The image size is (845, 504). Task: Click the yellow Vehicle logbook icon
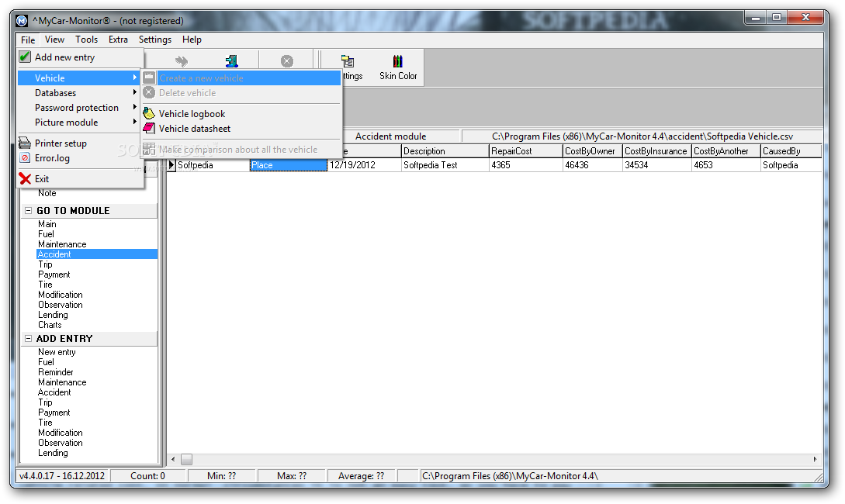pos(149,114)
